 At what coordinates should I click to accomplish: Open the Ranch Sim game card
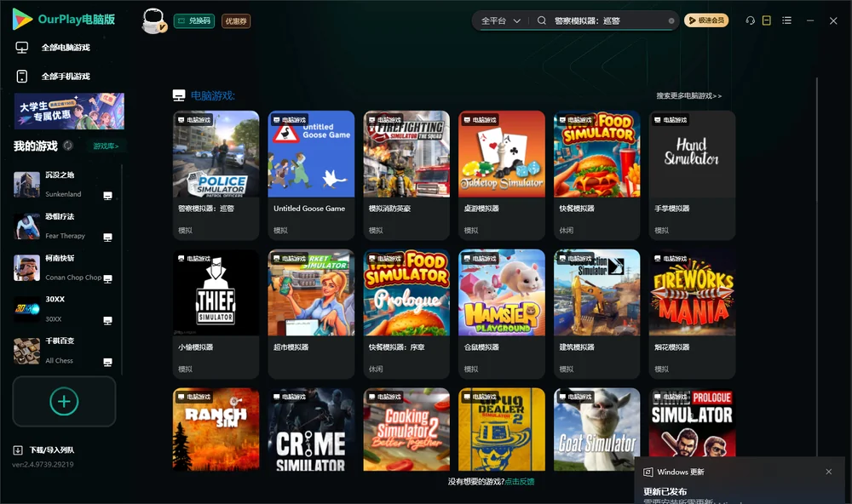tap(216, 429)
